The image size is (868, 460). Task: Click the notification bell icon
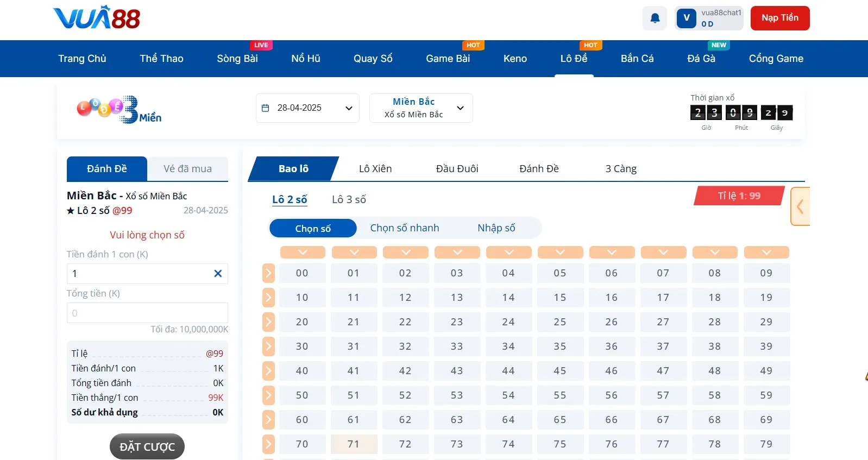[x=655, y=18]
